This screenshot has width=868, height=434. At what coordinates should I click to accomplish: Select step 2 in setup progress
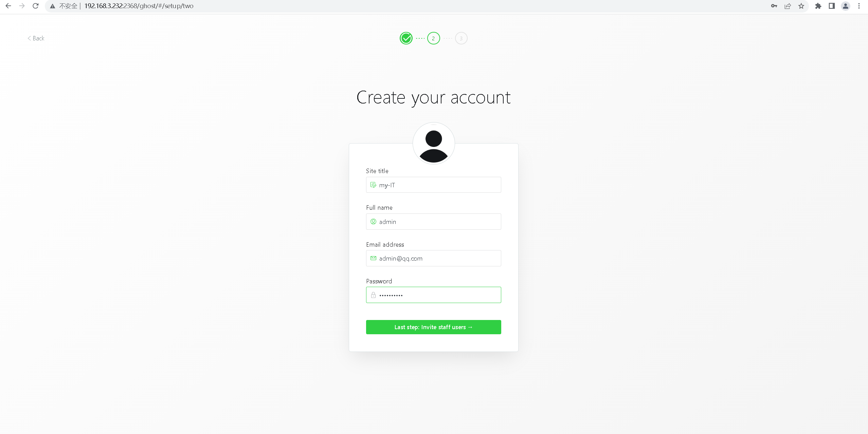point(434,38)
